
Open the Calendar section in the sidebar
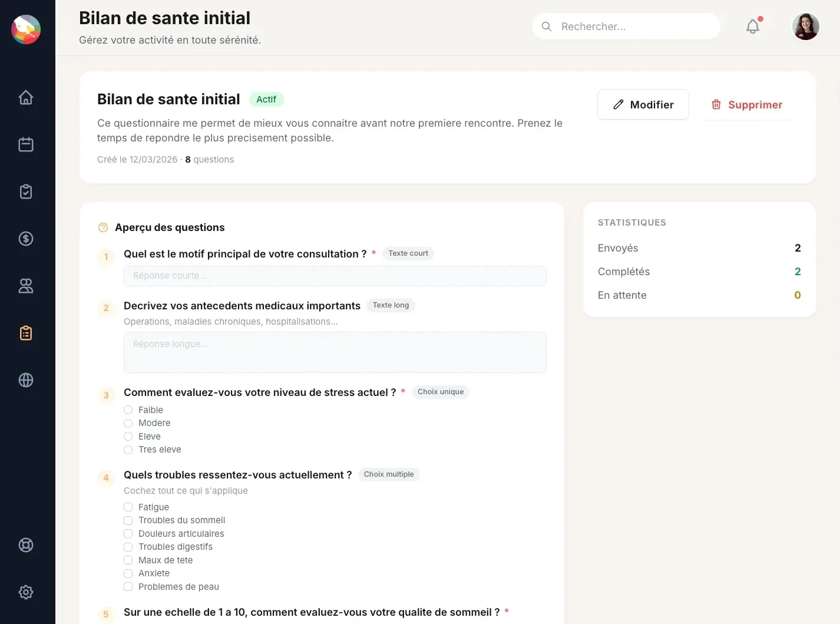click(26, 144)
